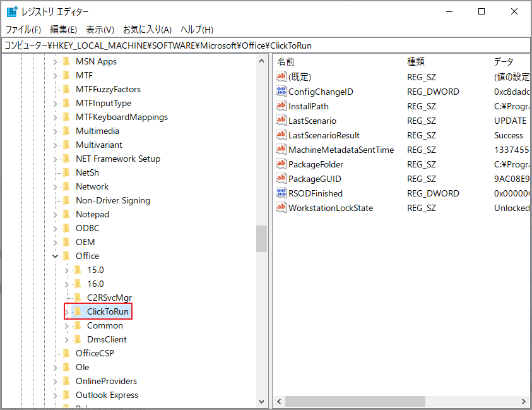Click the folder icon beside C2RSvcMgr
This screenshot has width=532, height=410.
[x=78, y=298]
